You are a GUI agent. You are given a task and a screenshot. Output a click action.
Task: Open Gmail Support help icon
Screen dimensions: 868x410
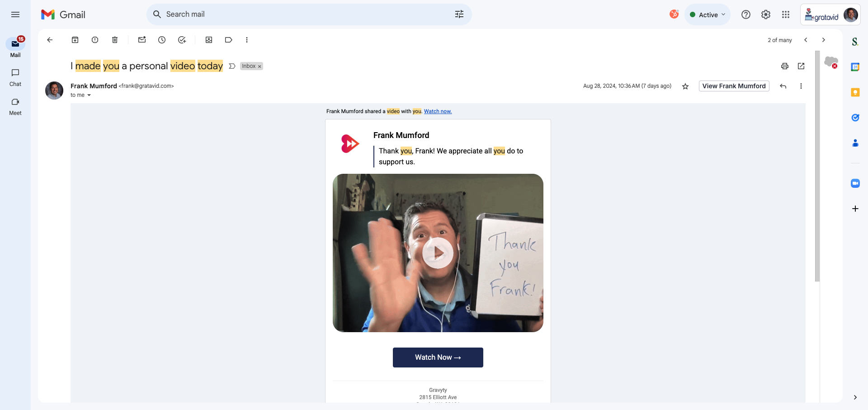click(746, 14)
